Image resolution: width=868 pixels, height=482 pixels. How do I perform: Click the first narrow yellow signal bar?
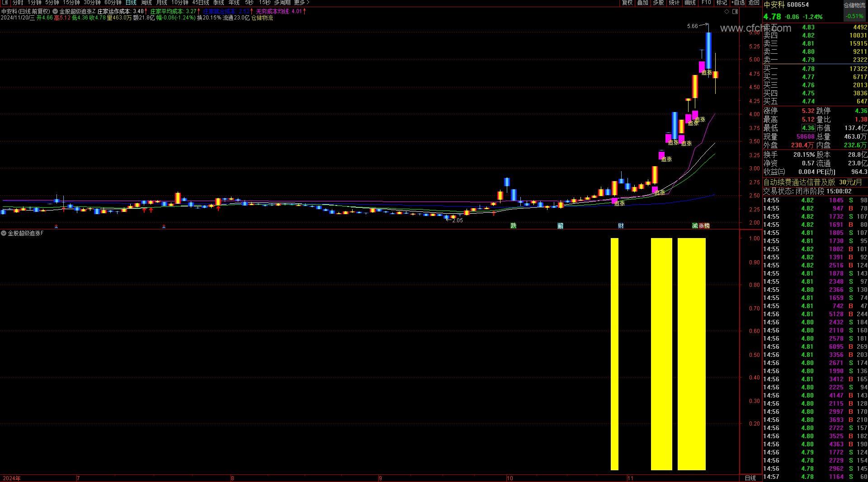coord(614,354)
